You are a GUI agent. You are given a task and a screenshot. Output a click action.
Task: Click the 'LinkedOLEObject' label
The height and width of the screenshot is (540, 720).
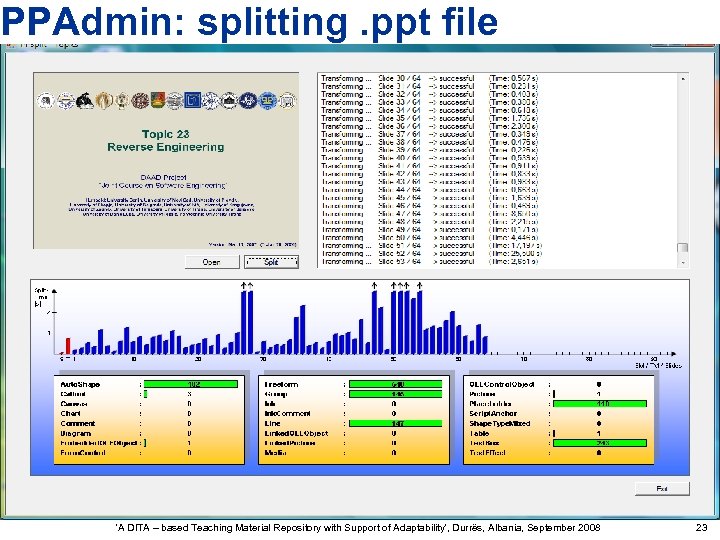296,433
